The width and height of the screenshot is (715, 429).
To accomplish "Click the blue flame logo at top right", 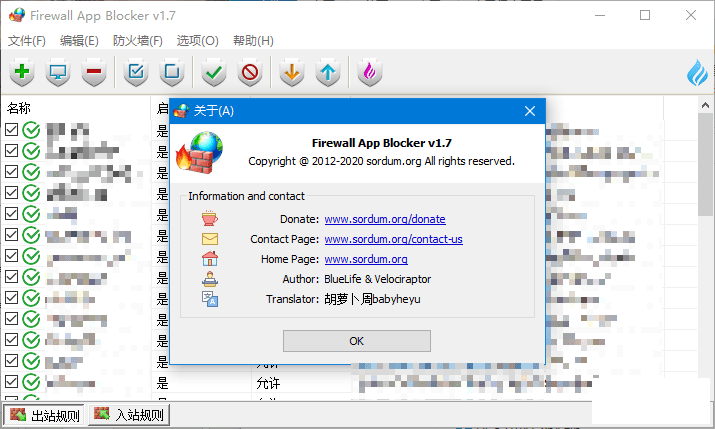I will (x=697, y=72).
